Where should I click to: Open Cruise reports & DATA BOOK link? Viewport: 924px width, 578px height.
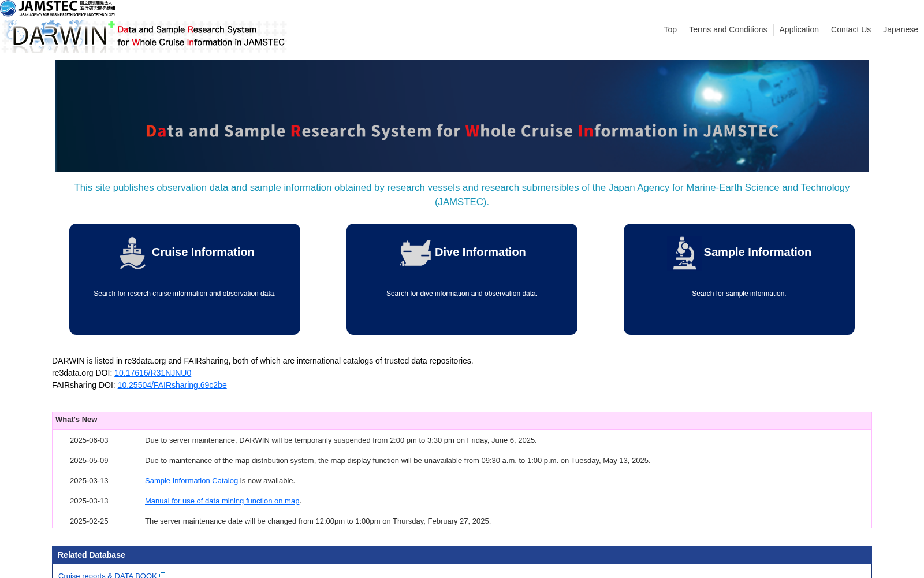point(107,575)
